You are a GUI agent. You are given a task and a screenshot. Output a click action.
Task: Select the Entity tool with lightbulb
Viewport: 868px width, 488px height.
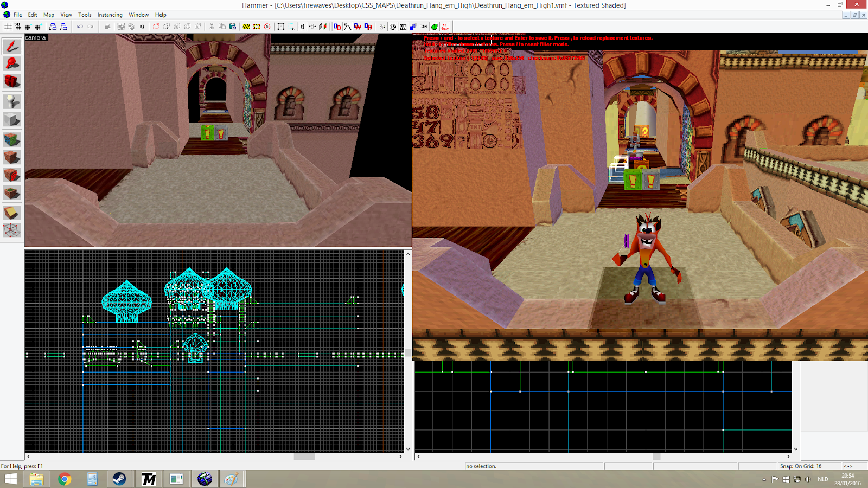12,101
